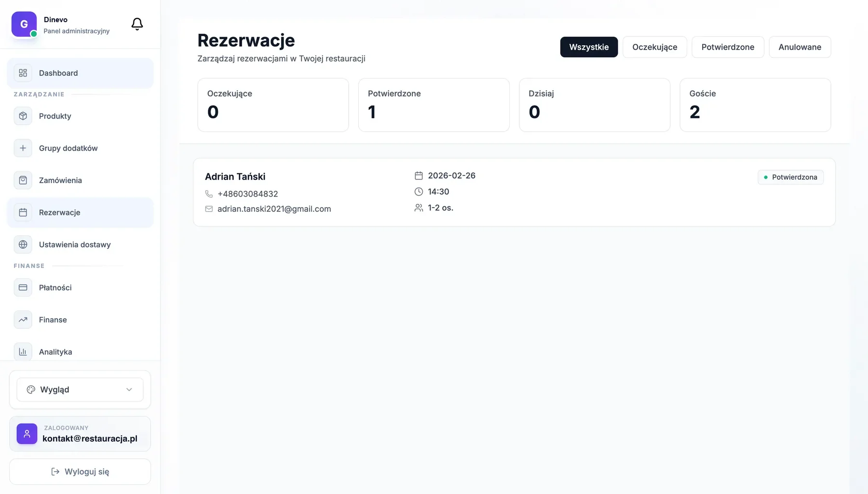Click the envelope icon beside the email
The height and width of the screenshot is (494, 868).
pos(209,209)
